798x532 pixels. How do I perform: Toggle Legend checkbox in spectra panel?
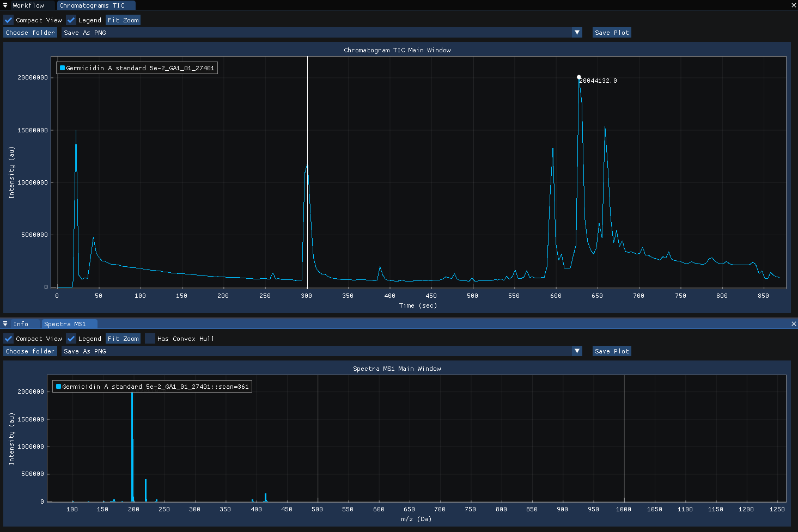71,339
